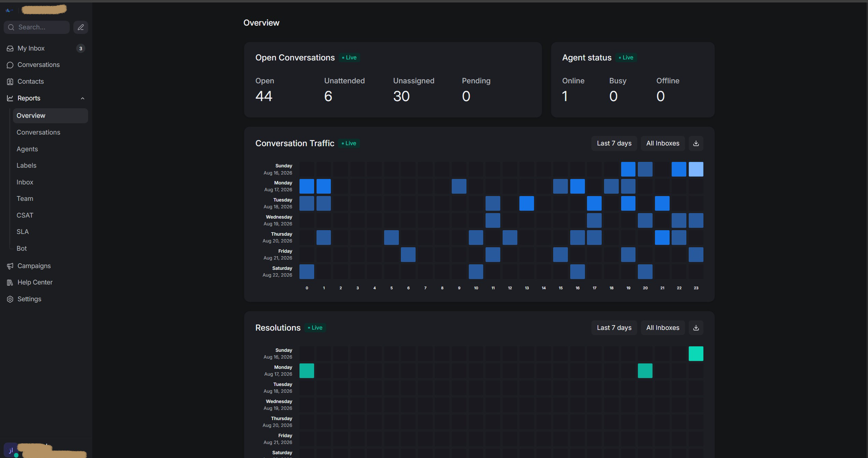Click the light blue Sunday 23h heatmap cell

point(696,169)
